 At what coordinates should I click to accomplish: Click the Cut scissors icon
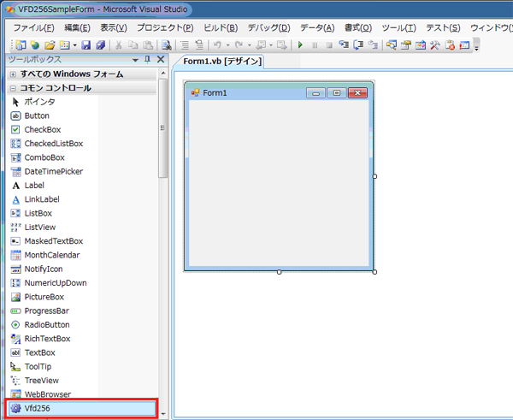pyautogui.click(x=119, y=44)
